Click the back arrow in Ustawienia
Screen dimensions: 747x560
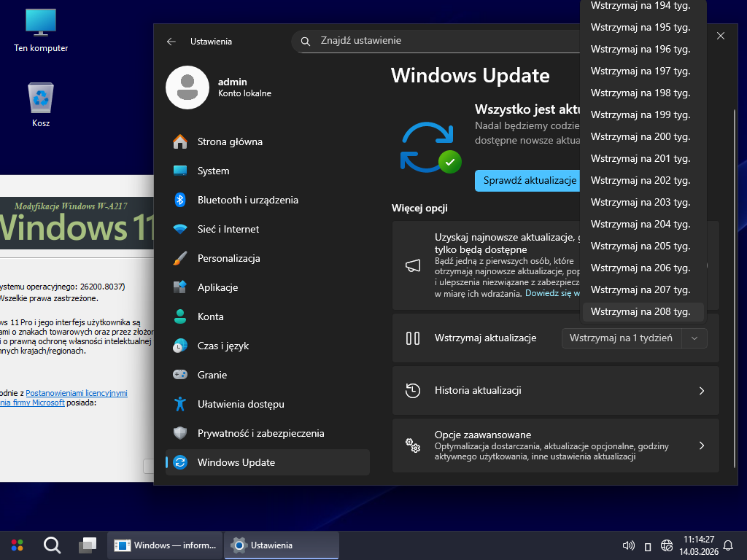point(171,42)
